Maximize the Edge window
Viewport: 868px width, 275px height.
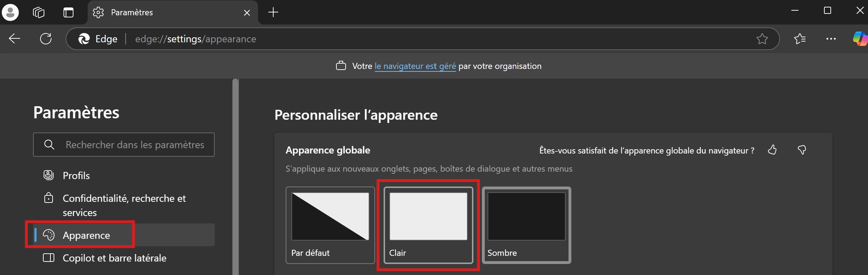tap(828, 11)
